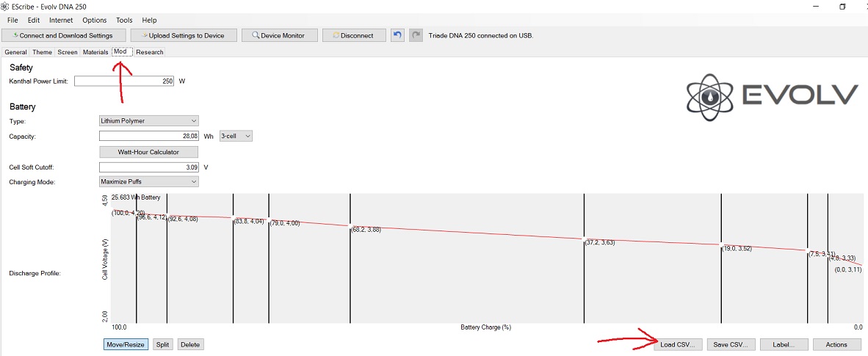Expand the Charging Mode dropdown
This screenshot has width=868, height=356.
[148, 181]
